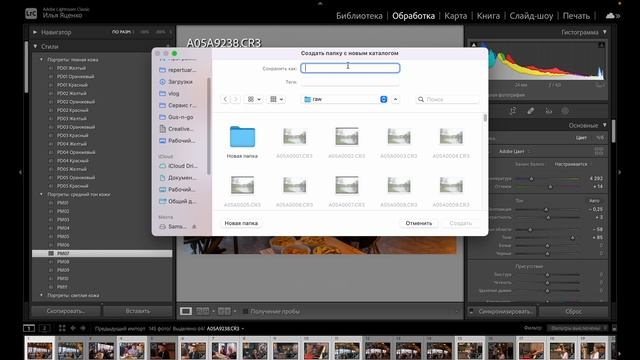Open the Creative Cloud sidebar item
The image size is (640, 360).
pos(176,129)
